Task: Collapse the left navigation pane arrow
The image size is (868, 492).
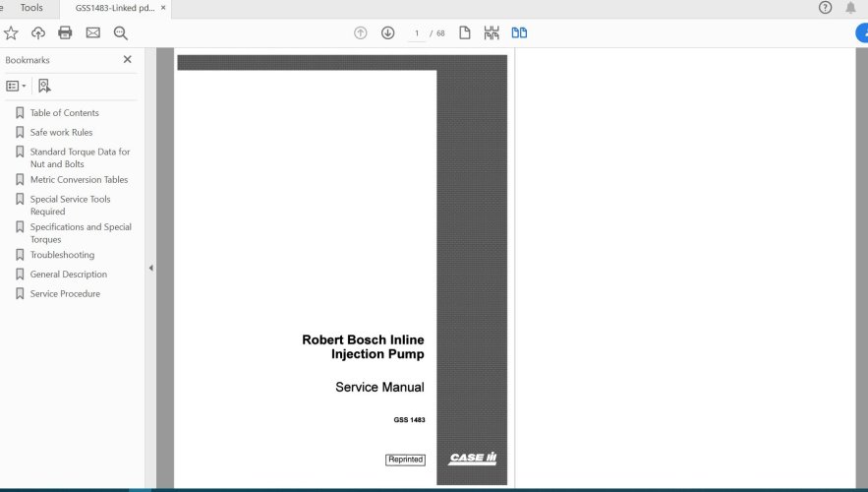Action: [x=150, y=269]
